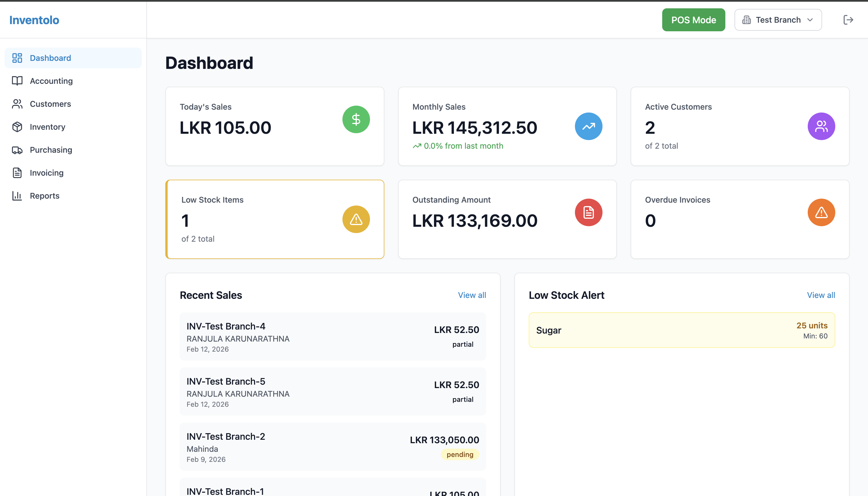
Task: Switch to the Reports section
Action: (44, 195)
